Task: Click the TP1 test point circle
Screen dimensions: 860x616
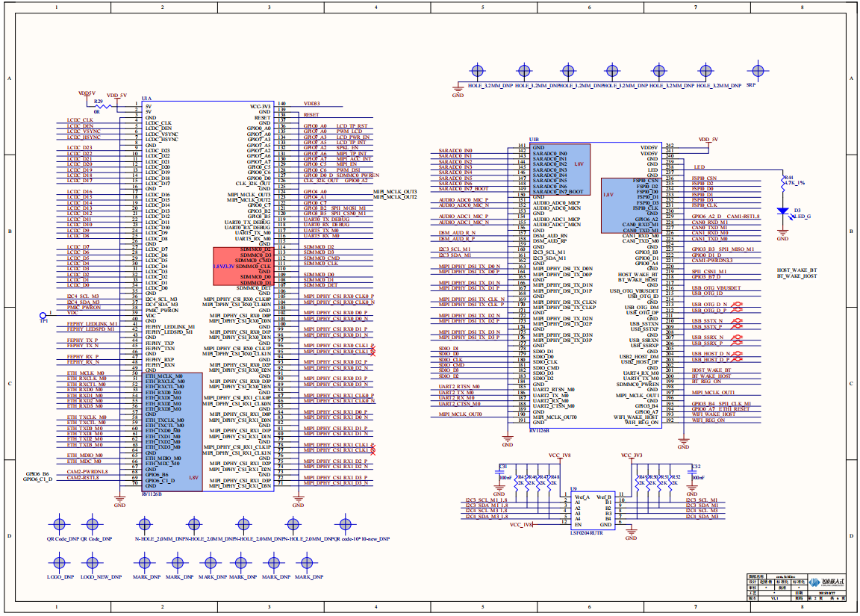Action: click(43, 316)
